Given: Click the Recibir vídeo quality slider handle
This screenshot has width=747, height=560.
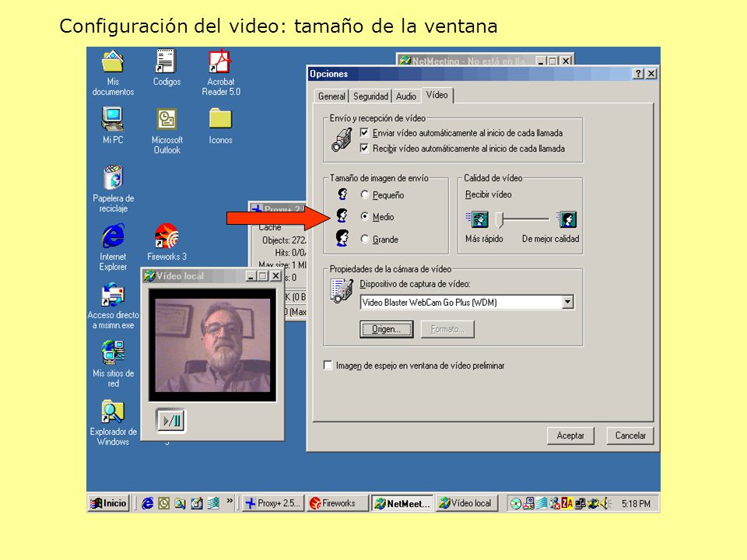Looking at the screenshot, I should click(x=500, y=219).
